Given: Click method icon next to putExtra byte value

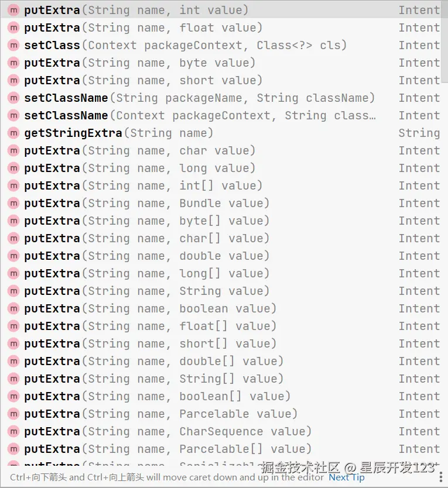Looking at the screenshot, I should (x=13, y=63).
